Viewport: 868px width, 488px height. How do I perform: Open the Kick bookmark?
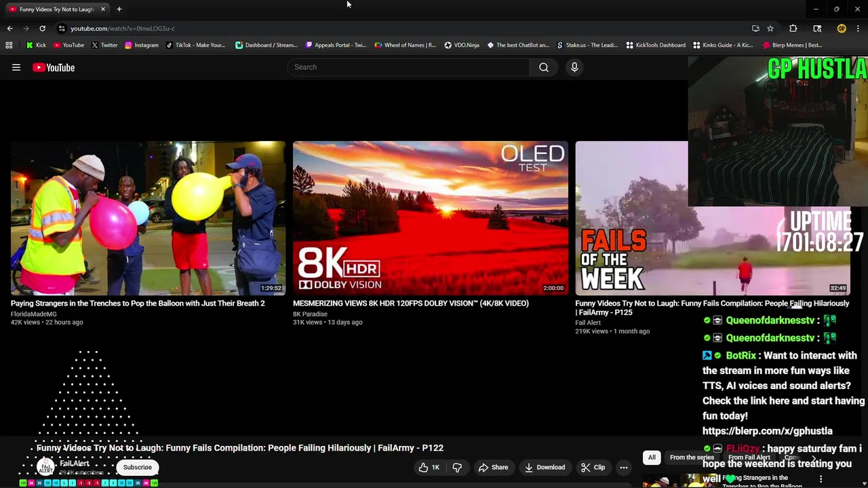tap(36, 45)
